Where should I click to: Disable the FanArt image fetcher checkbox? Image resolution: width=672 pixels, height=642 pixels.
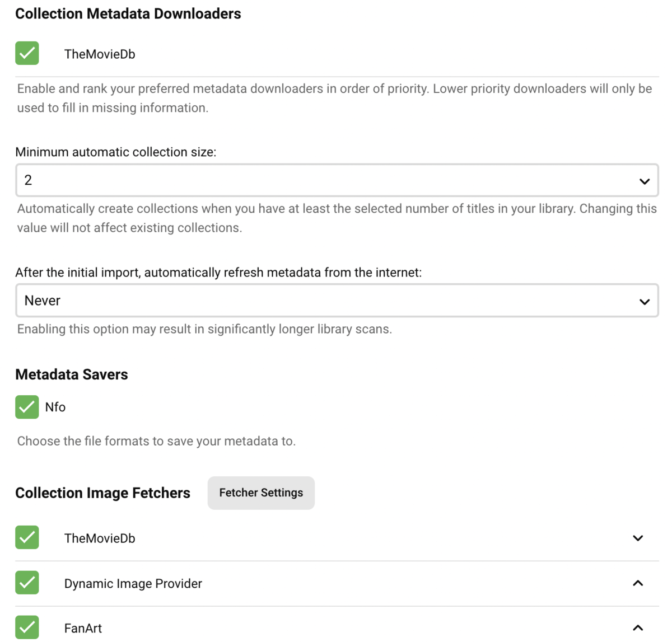pos(27,627)
